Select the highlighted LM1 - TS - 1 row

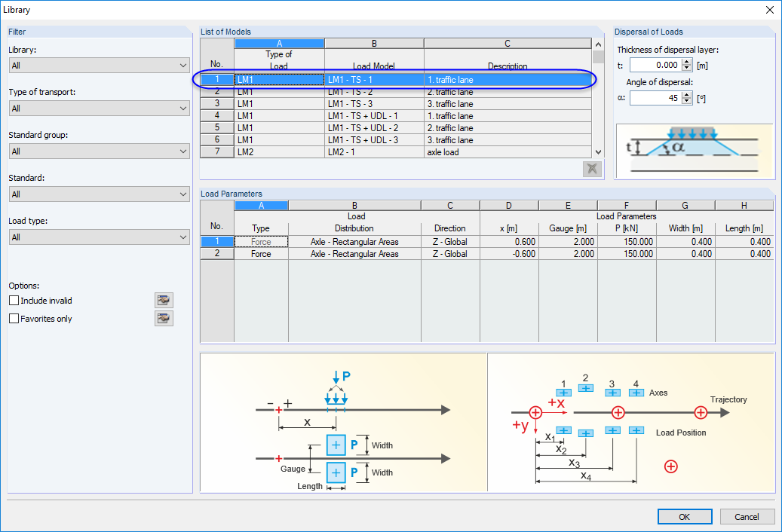tap(396, 80)
